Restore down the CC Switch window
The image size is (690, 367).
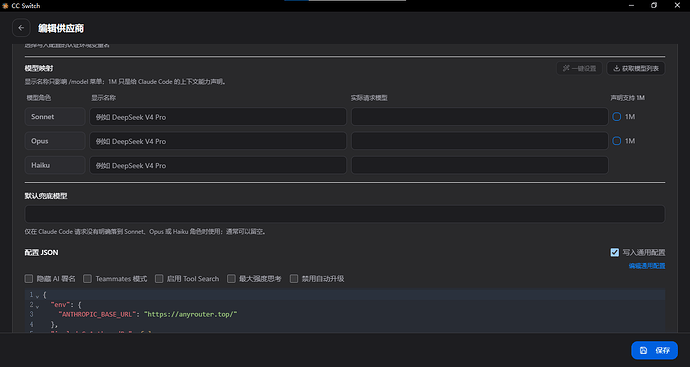pyautogui.click(x=654, y=6)
